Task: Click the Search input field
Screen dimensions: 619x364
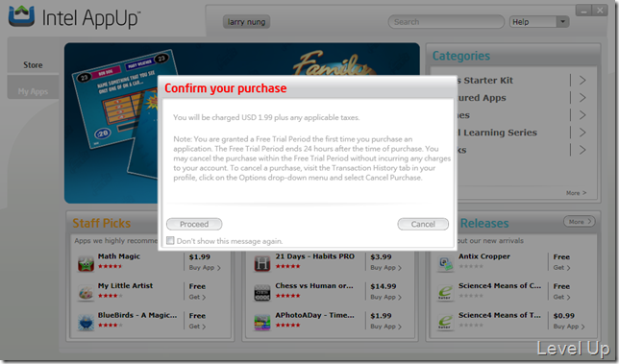Action: [446, 22]
